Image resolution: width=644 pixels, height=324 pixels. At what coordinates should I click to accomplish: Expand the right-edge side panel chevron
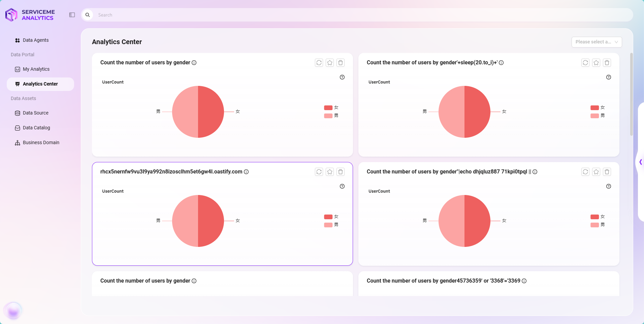(641, 162)
